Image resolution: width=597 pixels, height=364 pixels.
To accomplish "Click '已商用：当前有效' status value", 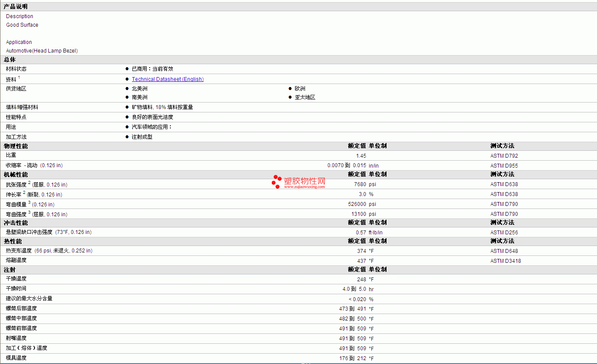I will coord(152,69).
